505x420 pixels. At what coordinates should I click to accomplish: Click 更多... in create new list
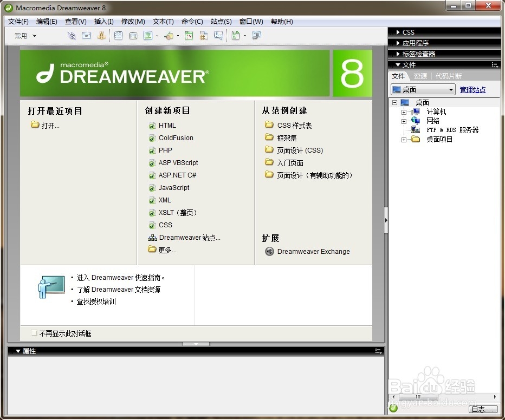coord(162,250)
